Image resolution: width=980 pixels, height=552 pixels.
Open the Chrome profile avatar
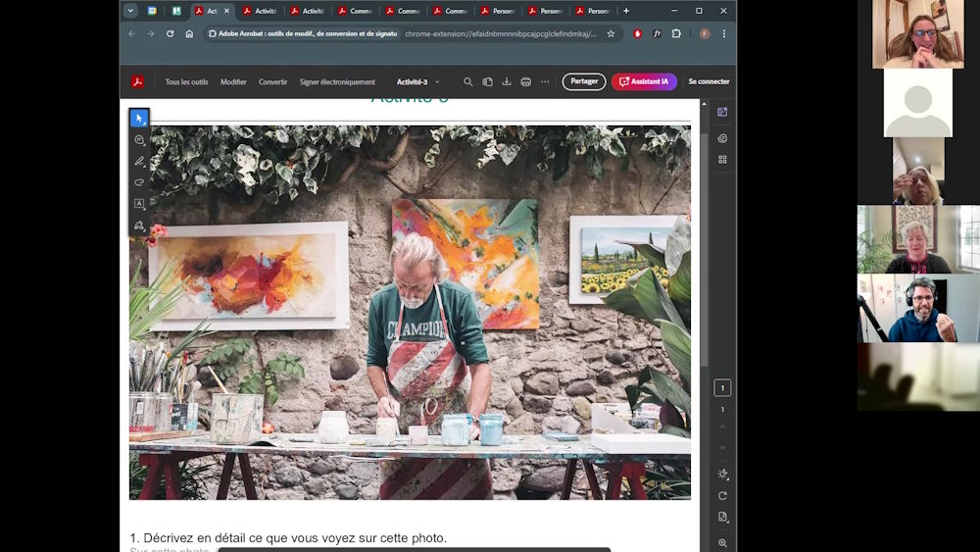point(705,33)
